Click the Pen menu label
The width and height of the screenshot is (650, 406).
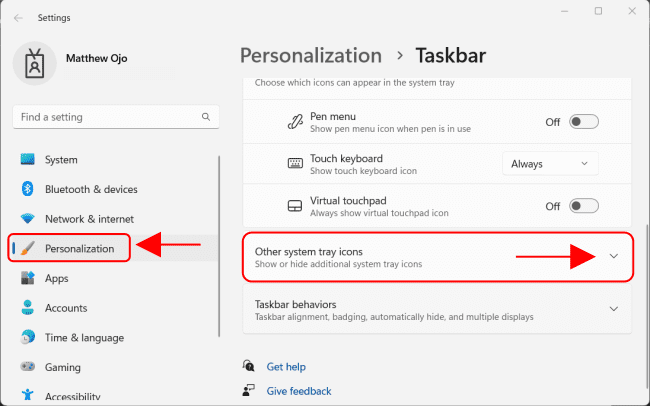[333, 117]
